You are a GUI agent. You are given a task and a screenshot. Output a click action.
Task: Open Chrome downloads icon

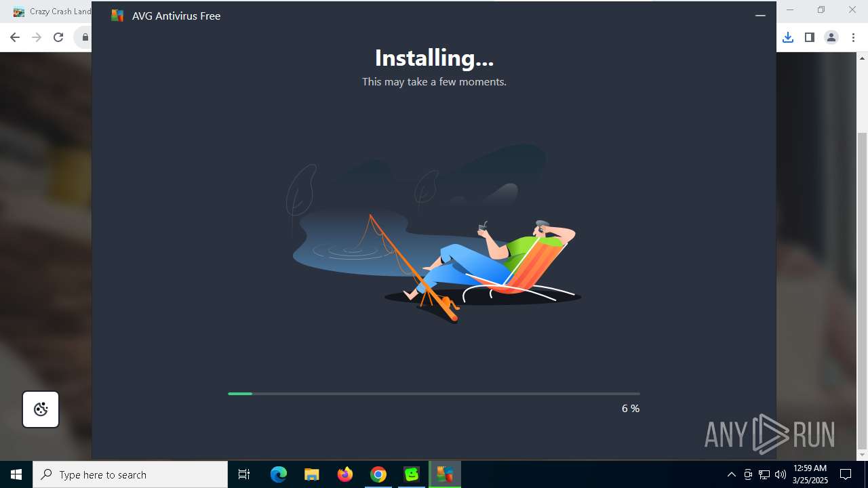point(788,37)
